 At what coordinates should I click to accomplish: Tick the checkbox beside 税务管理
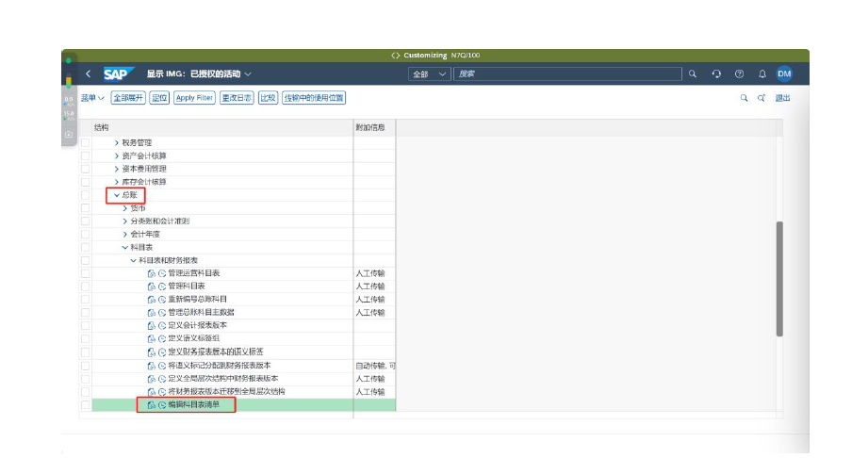86,142
